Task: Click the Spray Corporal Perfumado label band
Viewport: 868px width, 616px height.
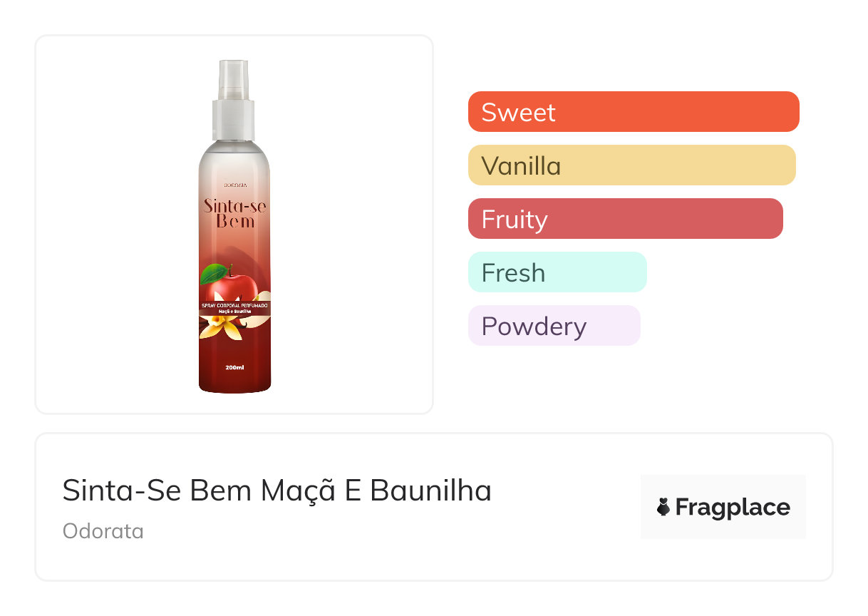Action: tap(234, 306)
